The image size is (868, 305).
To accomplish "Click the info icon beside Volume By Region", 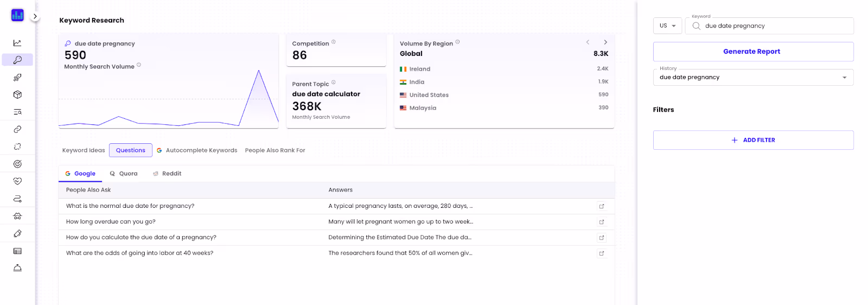I will [x=457, y=42].
